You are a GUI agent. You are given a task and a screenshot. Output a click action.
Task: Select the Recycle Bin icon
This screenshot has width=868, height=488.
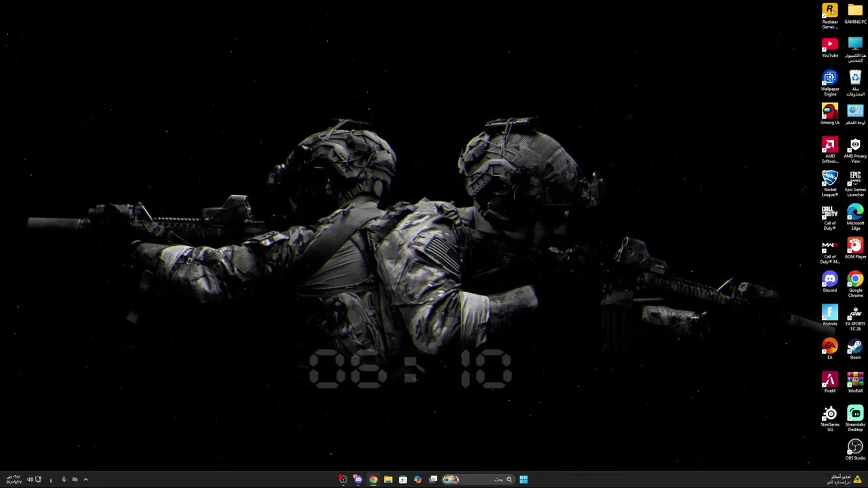[855, 83]
